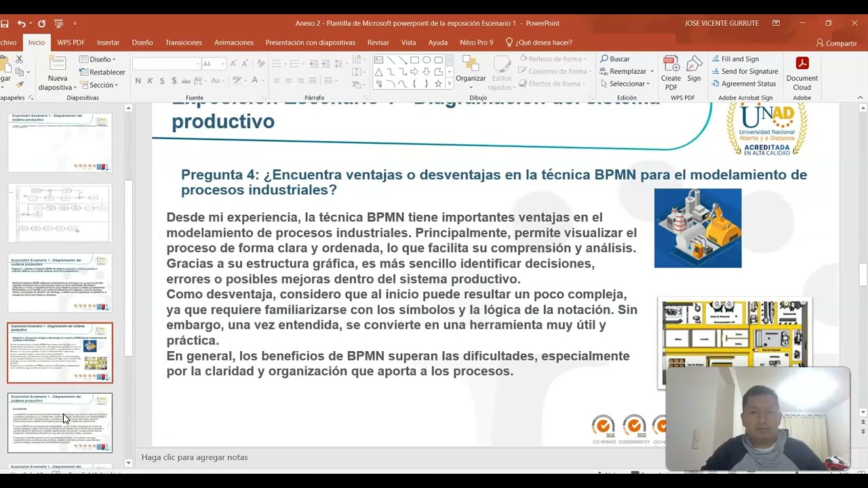
Task: Open the Transiciones tab
Action: pyautogui.click(x=184, y=43)
